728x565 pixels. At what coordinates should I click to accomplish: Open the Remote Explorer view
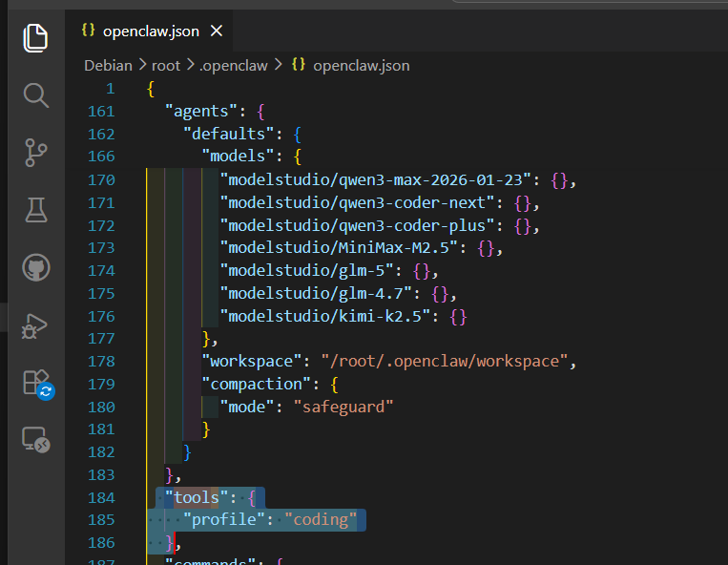[x=35, y=439]
